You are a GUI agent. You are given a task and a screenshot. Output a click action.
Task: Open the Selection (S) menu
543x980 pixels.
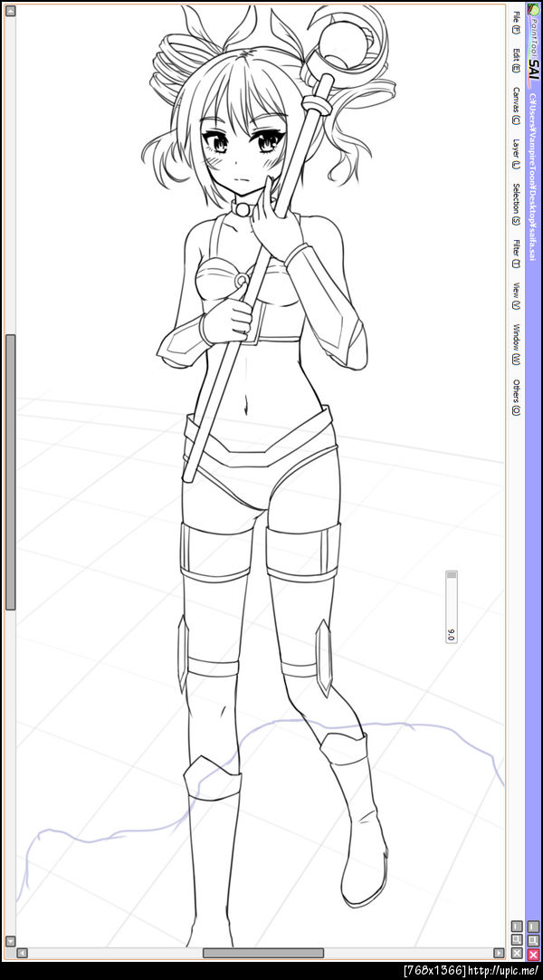[x=516, y=204]
